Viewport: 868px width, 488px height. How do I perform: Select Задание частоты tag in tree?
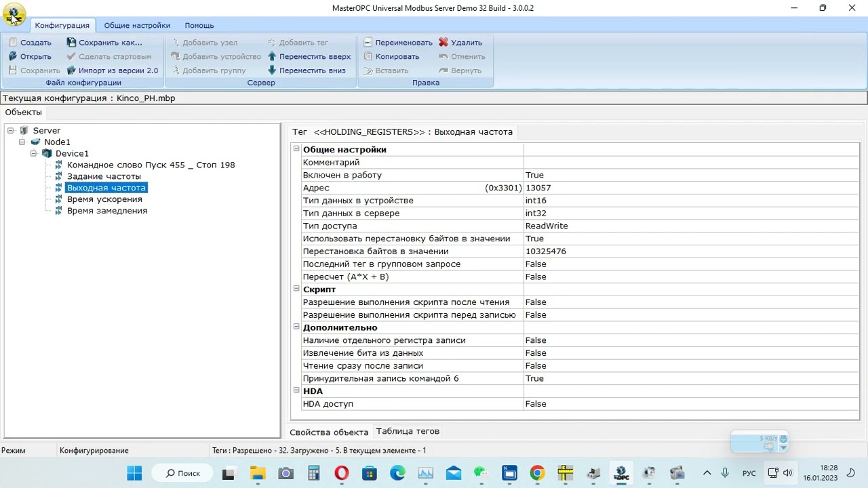[104, 176]
